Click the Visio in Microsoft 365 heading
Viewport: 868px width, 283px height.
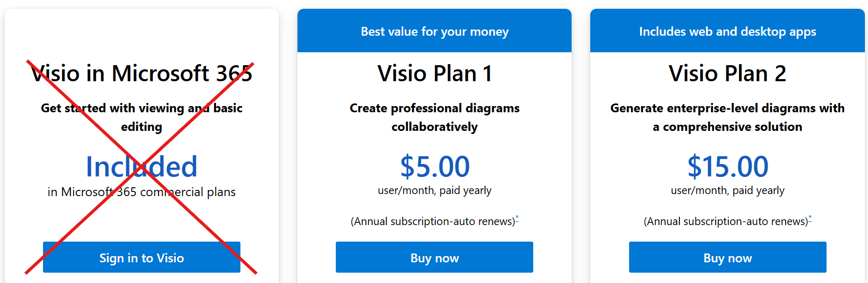(141, 73)
